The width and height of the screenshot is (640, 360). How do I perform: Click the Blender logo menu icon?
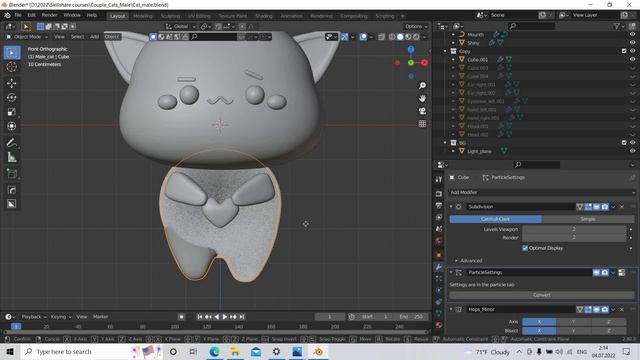tap(7, 15)
